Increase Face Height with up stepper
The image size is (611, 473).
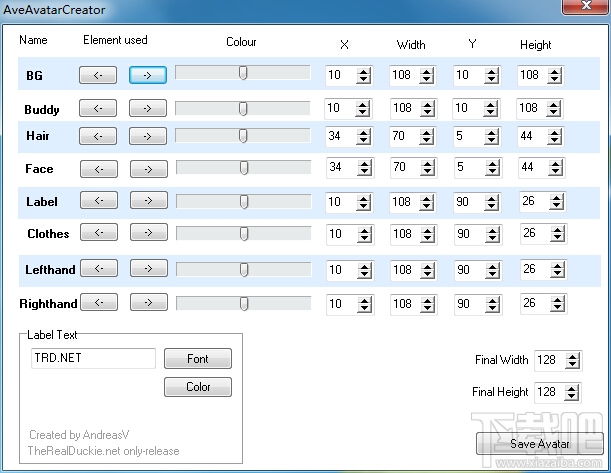(556, 165)
